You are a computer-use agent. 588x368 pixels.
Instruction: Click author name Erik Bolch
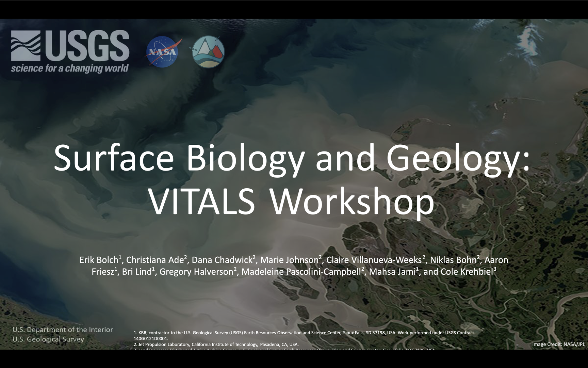click(99, 260)
